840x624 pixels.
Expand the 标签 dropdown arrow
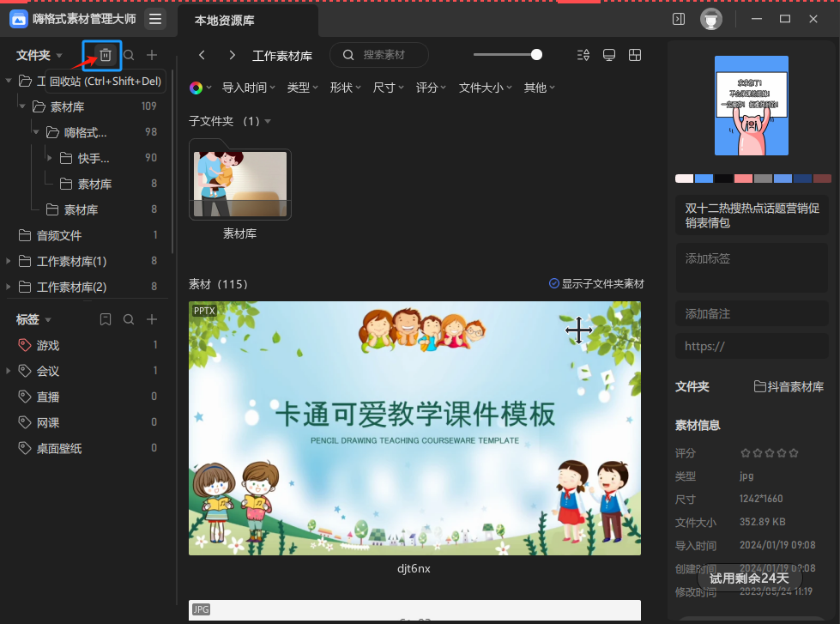(x=48, y=320)
